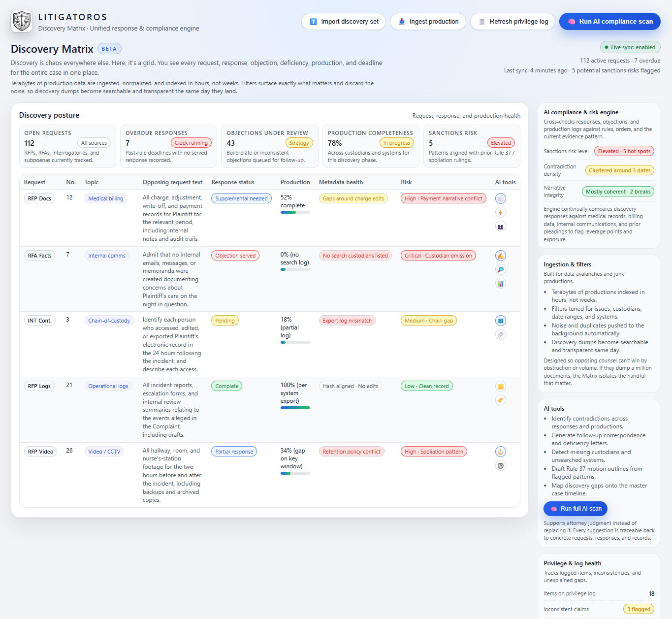Toggle the Clock running badge on Overdue Responses
672x619 pixels.
click(191, 142)
